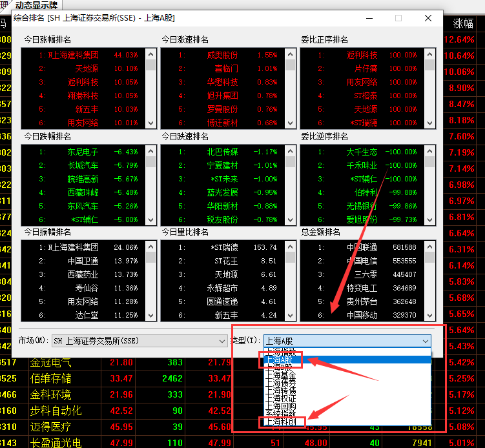The height and width of the screenshot is (448, 485).
Task: Select 中国卫通 in 今日振幅排名
Action: point(83,261)
